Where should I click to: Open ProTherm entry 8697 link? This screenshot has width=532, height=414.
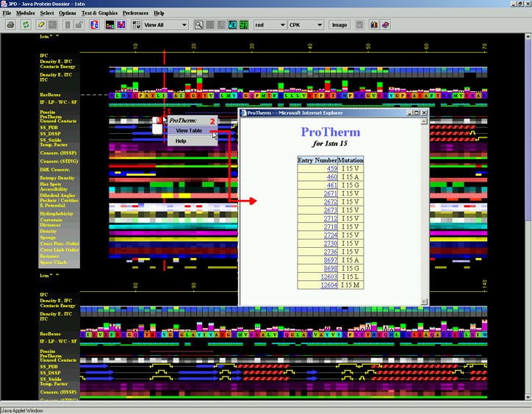tap(330, 260)
